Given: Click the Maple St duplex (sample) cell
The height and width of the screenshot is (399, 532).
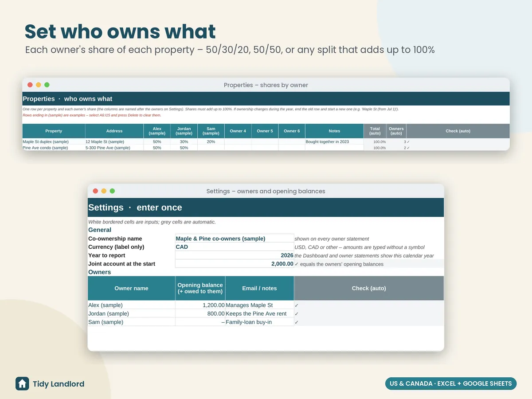Looking at the screenshot, I should 54,142.
